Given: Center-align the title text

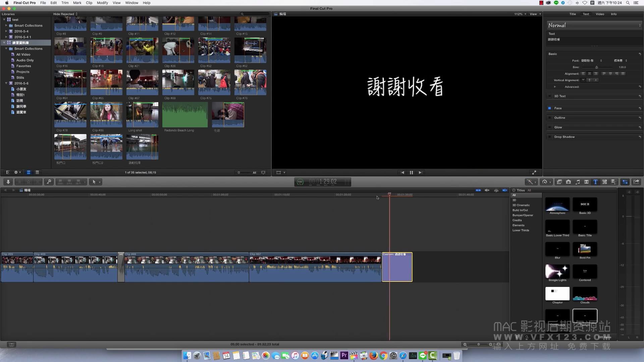Looking at the screenshot, I should (x=589, y=73).
